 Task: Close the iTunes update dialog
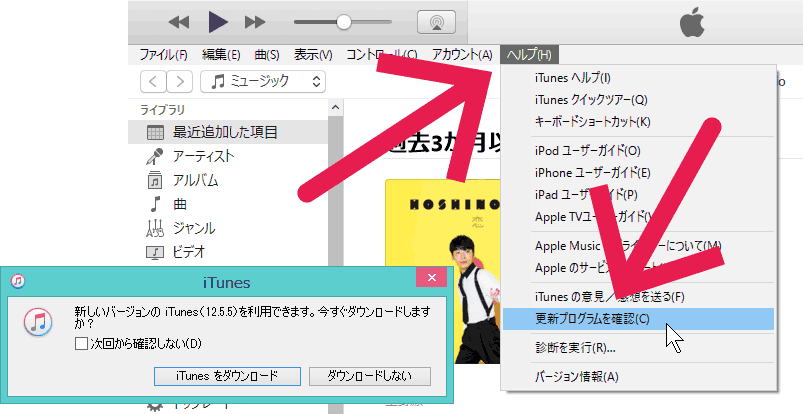(x=432, y=278)
